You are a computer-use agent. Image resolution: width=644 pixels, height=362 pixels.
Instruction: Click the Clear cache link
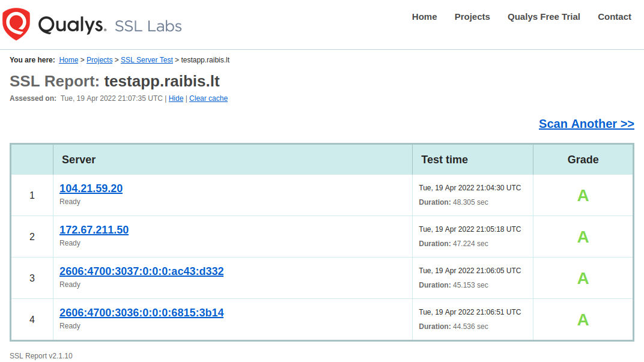pyautogui.click(x=208, y=98)
